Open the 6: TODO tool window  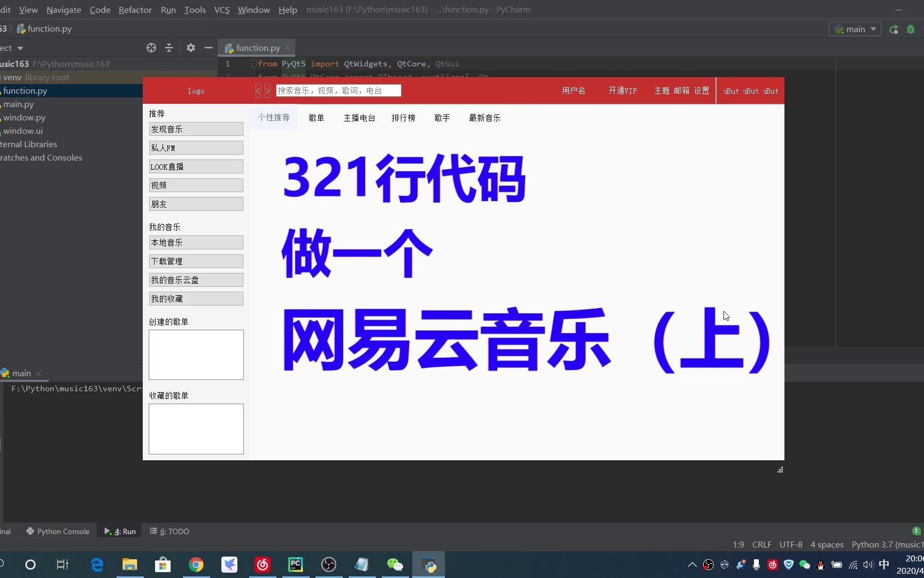(x=170, y=531)
